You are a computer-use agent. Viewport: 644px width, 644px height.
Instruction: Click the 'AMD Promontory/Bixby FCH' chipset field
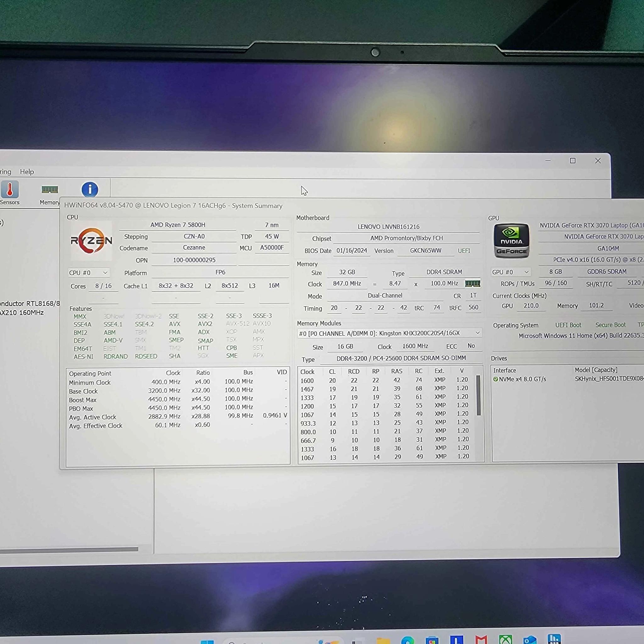click(x=406, y=238)
